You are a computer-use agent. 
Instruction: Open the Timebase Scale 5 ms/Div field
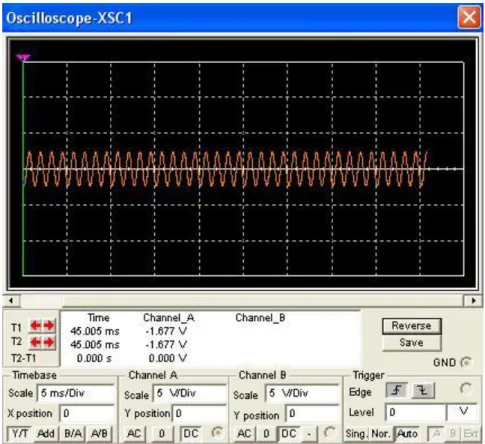[75, 393]
